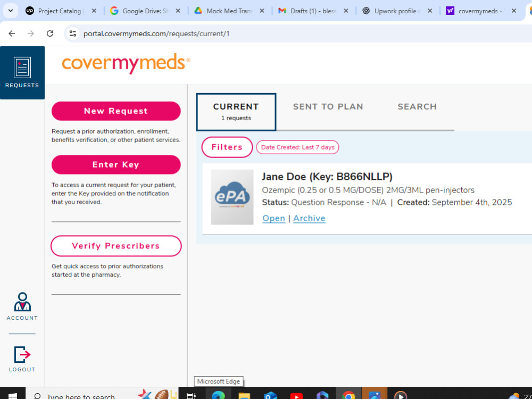532x399 pixels.
Task: Click the Upwork favicon on Project Catalog tab
Action: pos(30,11)
